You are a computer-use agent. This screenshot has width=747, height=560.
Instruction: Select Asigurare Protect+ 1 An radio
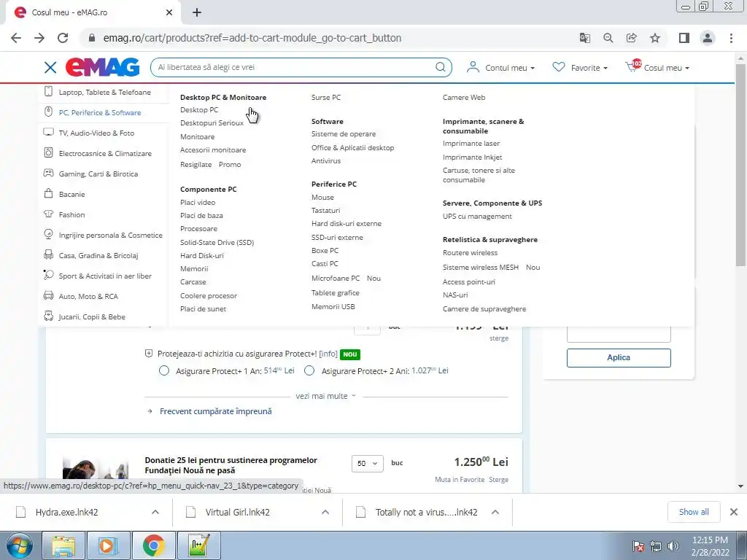(164, 370)
